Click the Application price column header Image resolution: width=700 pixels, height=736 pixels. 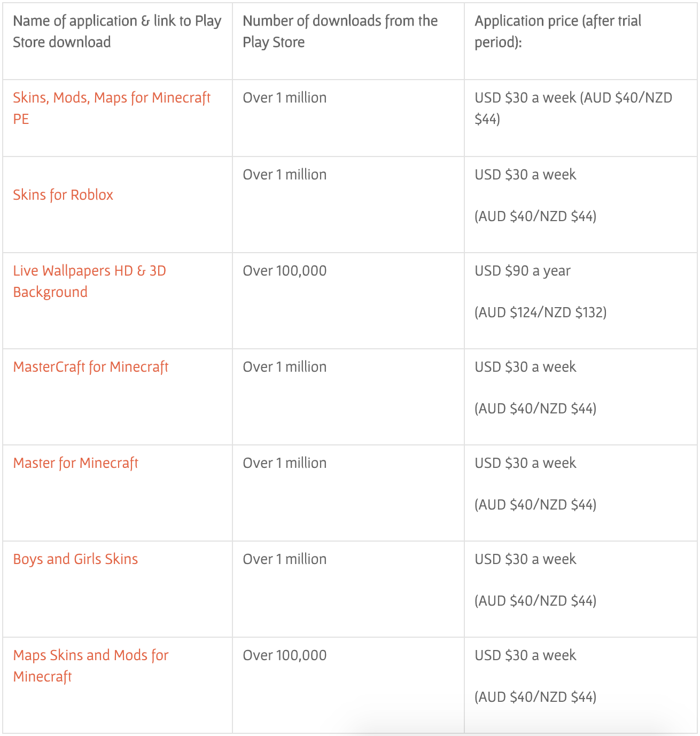(x=558, y=32)
